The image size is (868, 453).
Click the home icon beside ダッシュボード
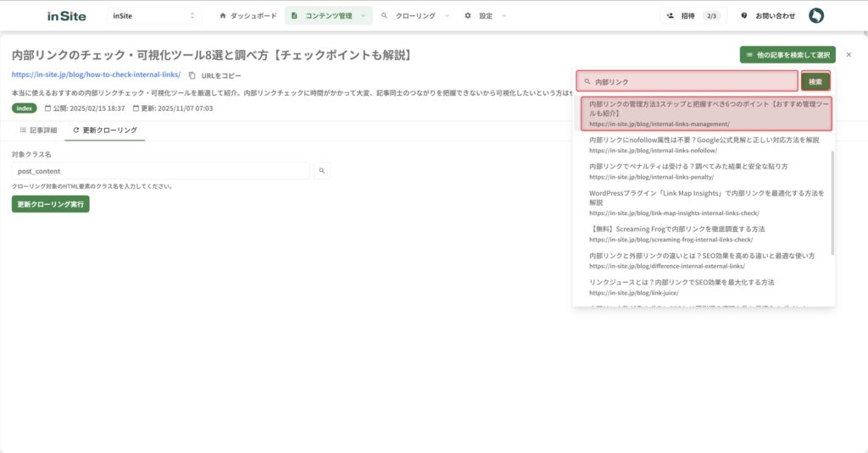pyautogui.click(x=223, y=15)
